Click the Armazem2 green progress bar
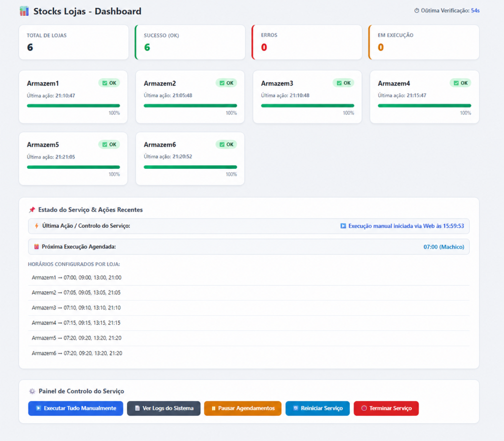 190,105
